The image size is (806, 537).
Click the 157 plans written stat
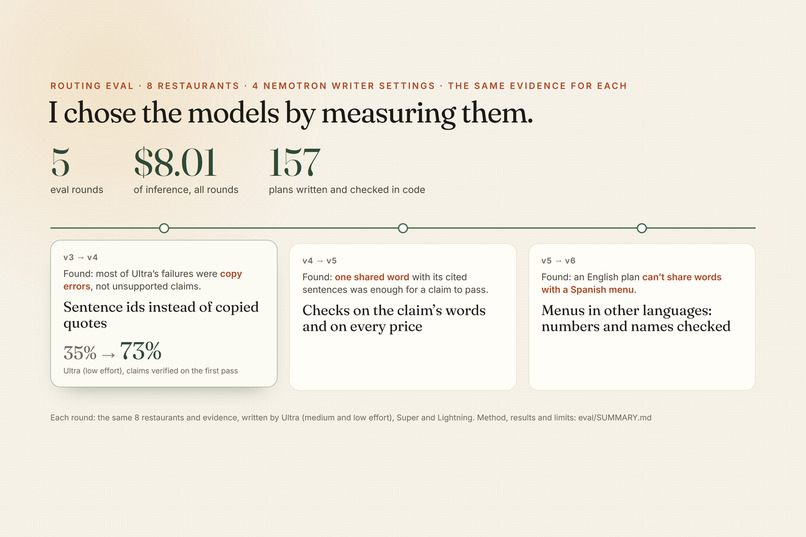click(x=295, y=162)
